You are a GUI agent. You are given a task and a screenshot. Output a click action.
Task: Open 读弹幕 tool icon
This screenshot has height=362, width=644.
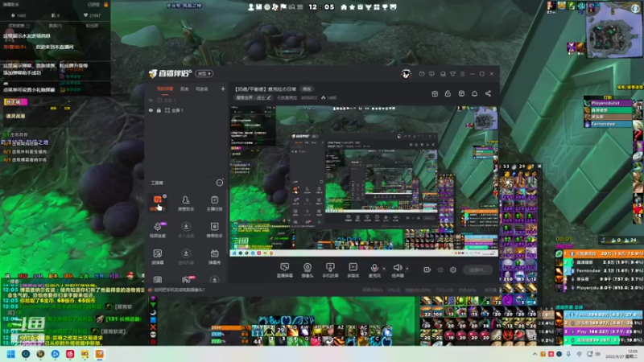pyautogui.click(x=157, y=256)
